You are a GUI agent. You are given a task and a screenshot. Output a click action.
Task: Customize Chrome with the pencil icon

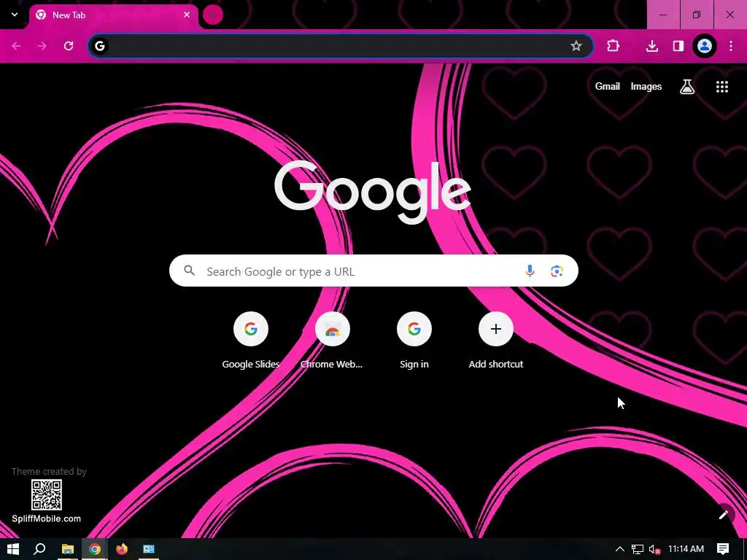[x=724, y=514]
